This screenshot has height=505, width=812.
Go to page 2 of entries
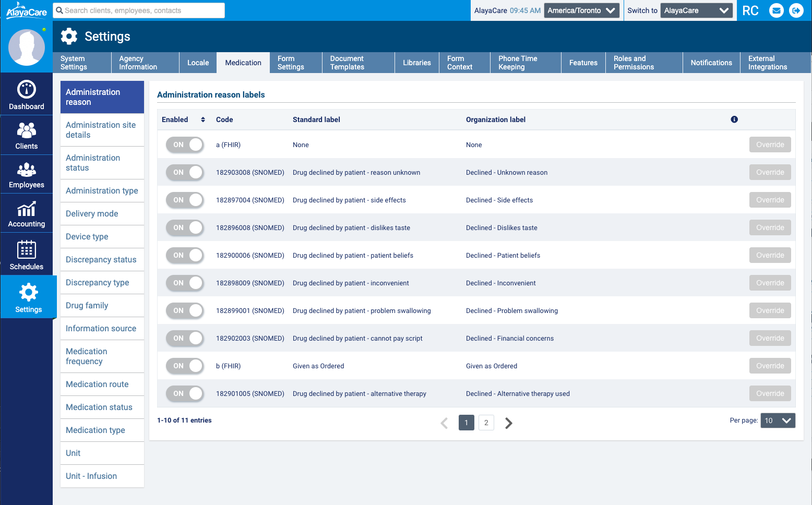coord(486,423)
